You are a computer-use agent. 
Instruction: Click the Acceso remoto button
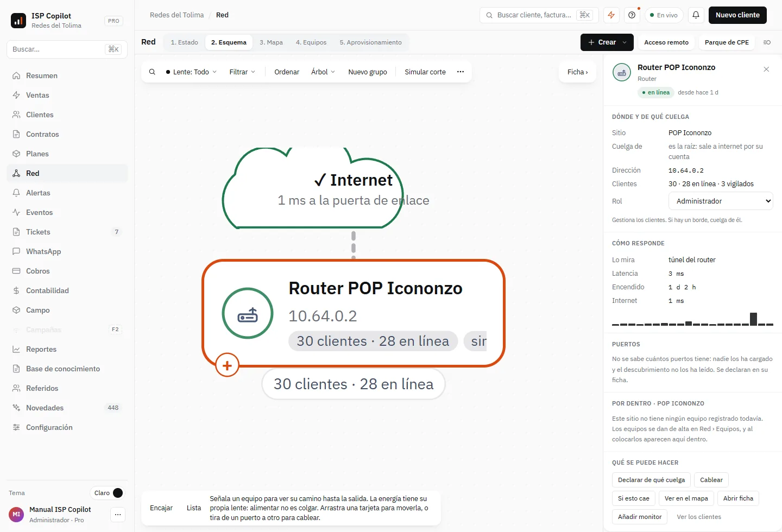666,42
